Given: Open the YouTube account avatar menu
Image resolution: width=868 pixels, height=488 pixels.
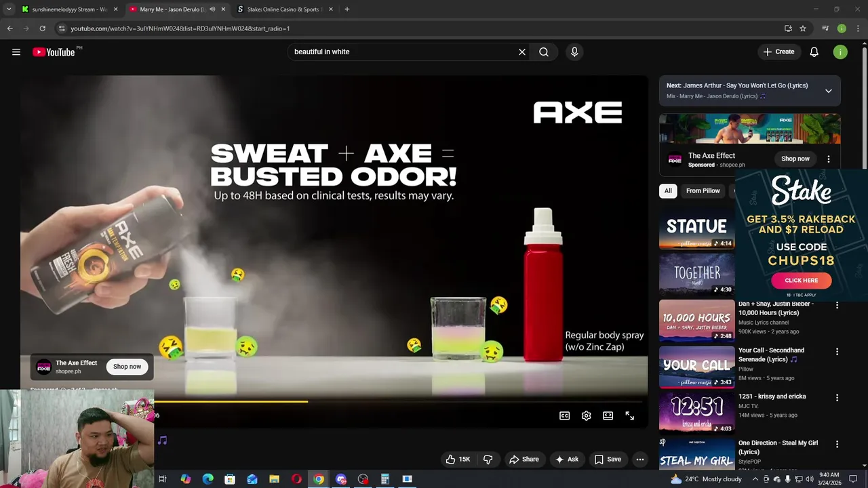Looking at the screenshot, I should (840, 52).
